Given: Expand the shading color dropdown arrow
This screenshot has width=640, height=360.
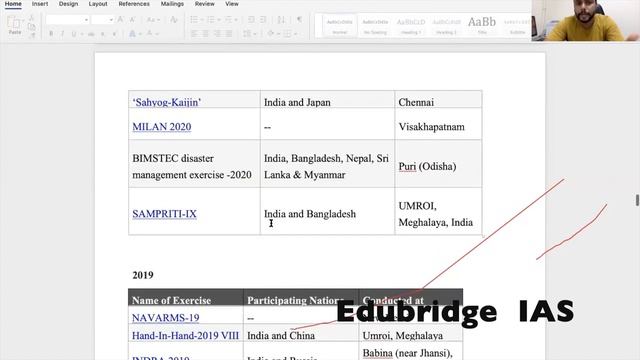Looking at the screenshot, I should click(278, 34).
